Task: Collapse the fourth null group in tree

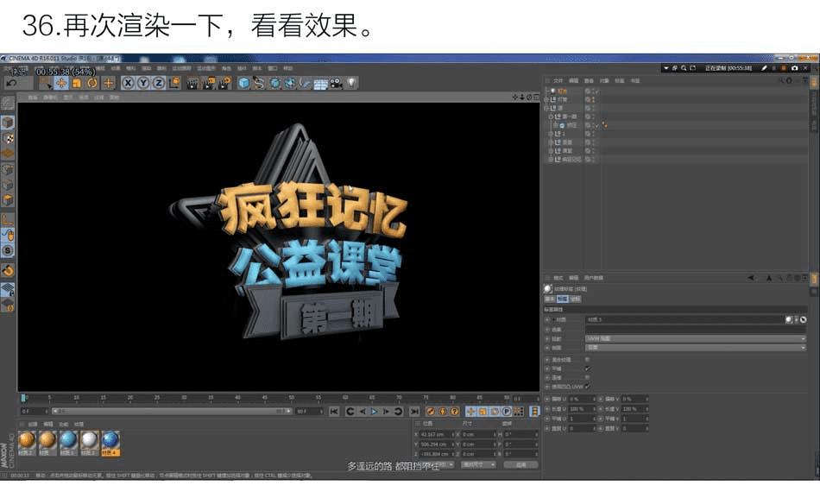Action: point(551,117)
